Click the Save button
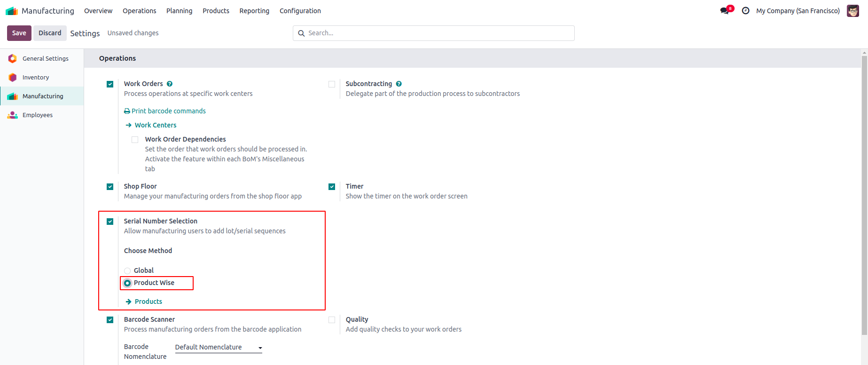Screen dimensions: 868x365 point(19,33)
